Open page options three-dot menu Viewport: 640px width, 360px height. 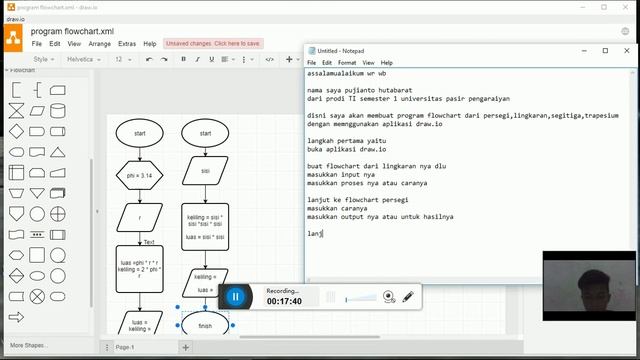click(x=107, y=348)
